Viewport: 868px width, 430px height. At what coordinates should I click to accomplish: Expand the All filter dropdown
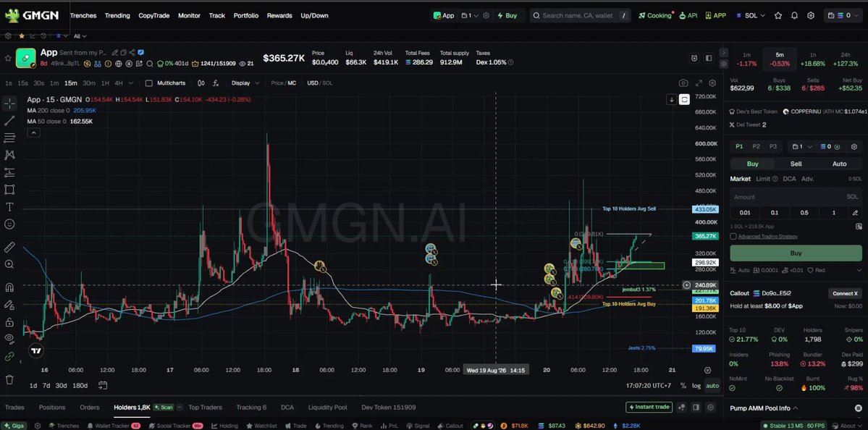(80, 36)
